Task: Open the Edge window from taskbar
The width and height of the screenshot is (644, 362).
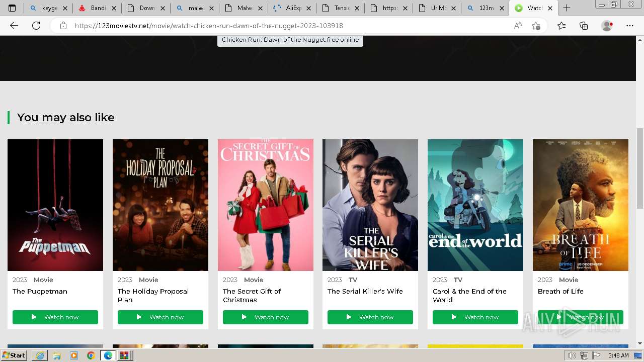Action: (x=108, y=355)
